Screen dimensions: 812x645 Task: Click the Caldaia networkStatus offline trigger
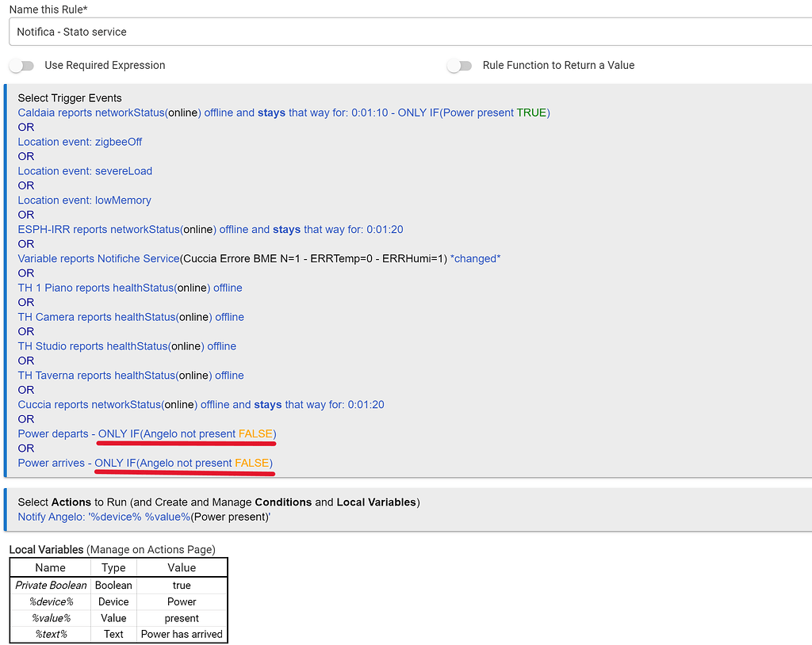tap(283, 113)
